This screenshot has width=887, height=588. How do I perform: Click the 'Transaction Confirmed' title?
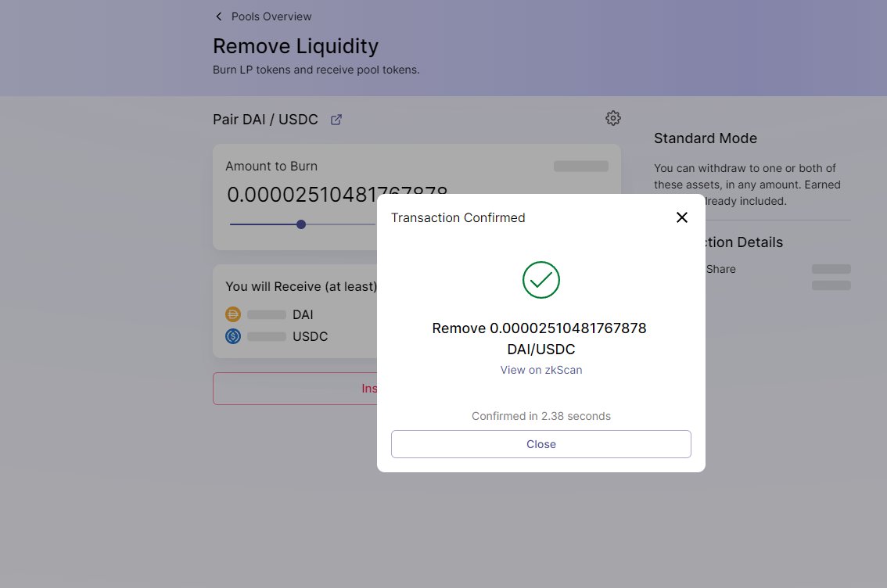(458, 217)
